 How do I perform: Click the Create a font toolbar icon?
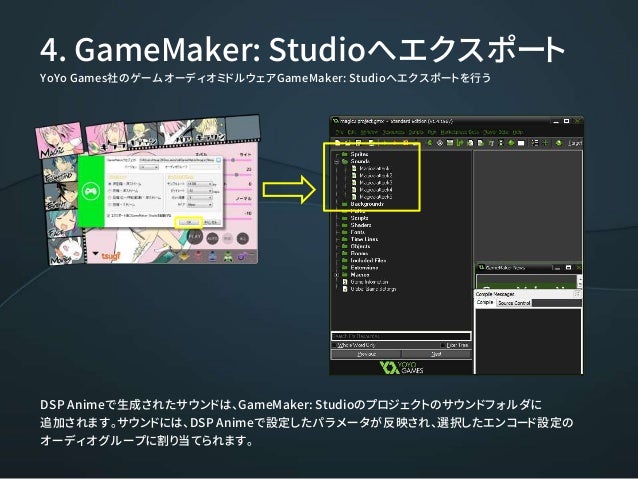[x=492, y=143]
